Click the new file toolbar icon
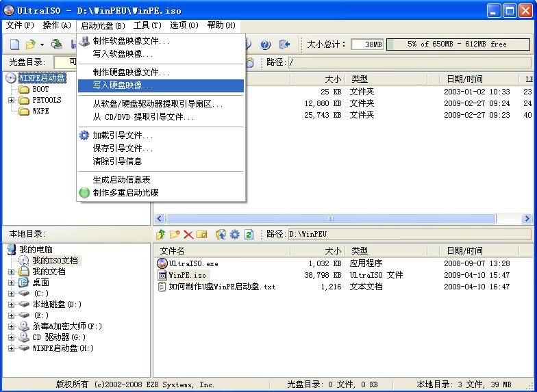 (x=14, y=44)
